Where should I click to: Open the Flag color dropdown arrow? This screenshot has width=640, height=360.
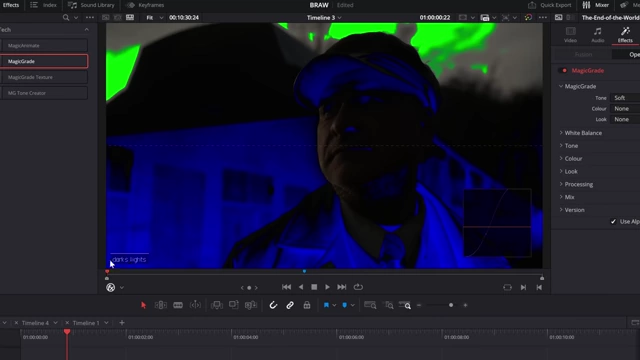pos(334,305)
